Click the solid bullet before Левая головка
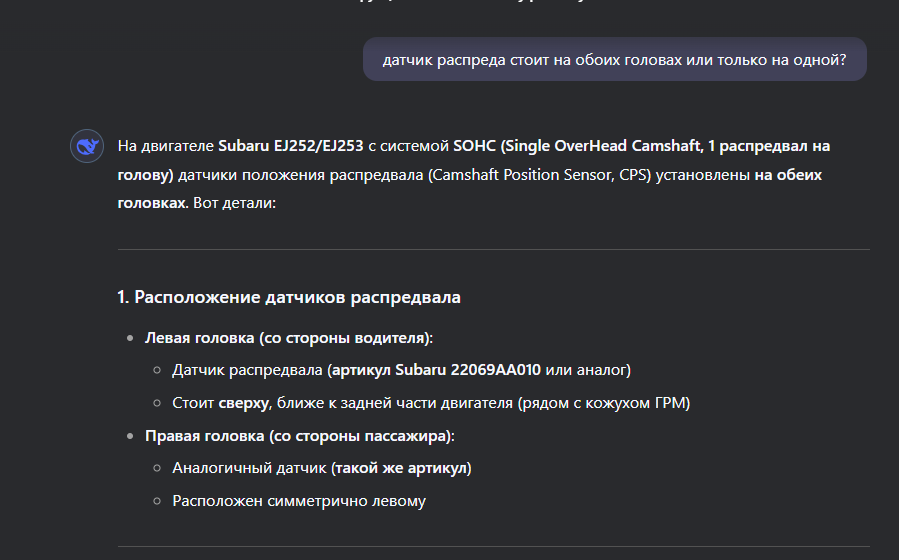Viewport: 899px width, 560px height. click(x=130, y=338)
